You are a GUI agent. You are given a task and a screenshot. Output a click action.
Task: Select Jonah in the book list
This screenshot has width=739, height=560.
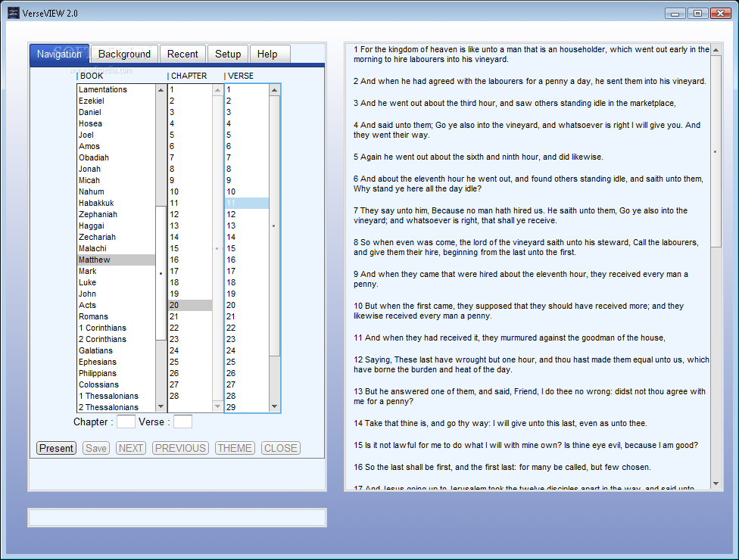pyautogui.click(x=116, y=169)
